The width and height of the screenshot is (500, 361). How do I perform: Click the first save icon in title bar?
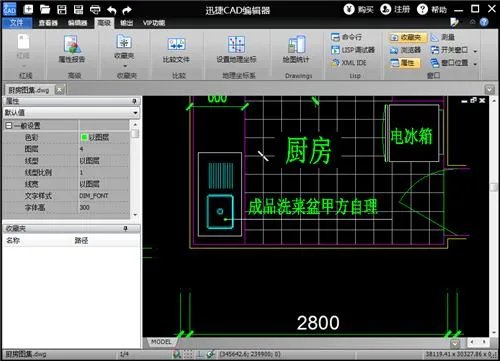pos(62,9)
